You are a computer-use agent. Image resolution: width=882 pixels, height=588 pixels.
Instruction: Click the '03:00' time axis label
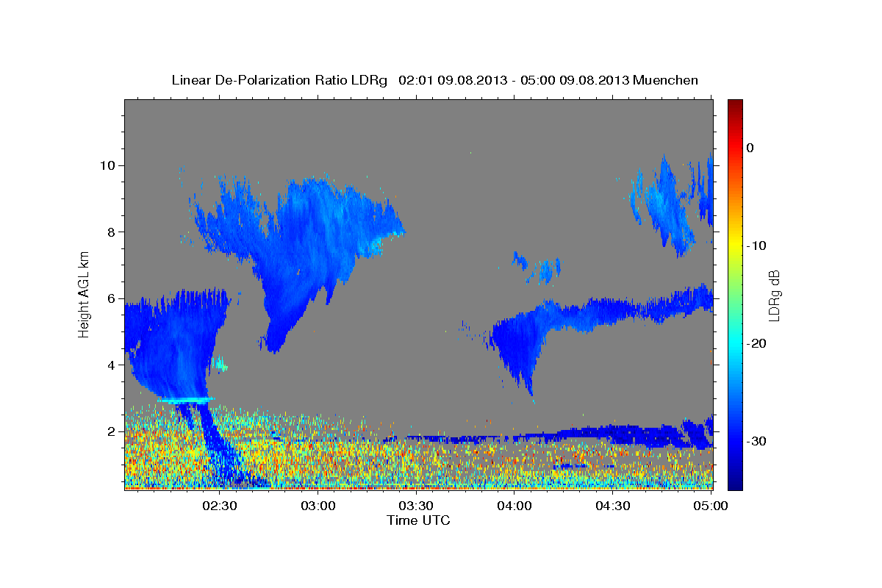tap(318, 506)
